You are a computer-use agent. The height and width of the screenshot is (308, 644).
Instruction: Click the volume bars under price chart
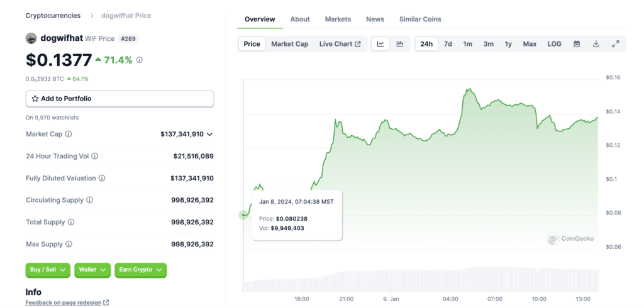[x=421, y=280]
